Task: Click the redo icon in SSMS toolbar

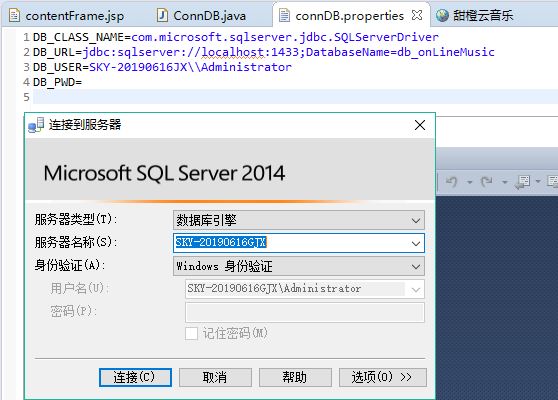Action: click(x=486, y=181)
